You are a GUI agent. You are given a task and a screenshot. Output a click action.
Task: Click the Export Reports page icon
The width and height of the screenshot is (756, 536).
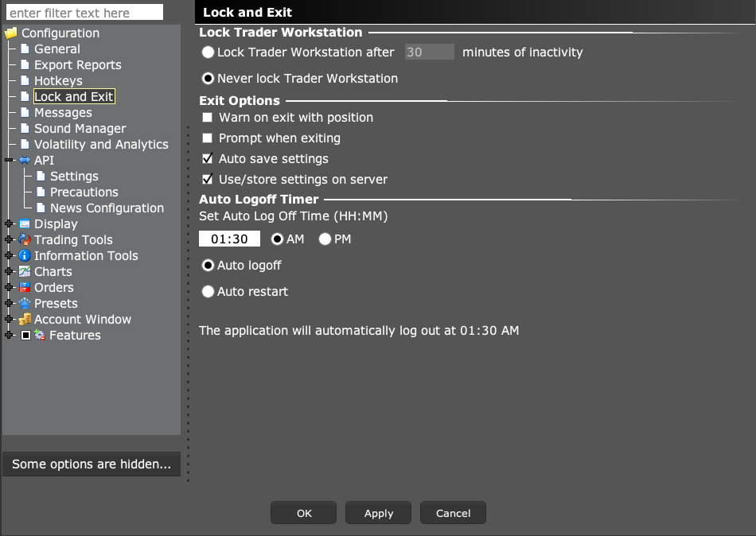[25, 64]
